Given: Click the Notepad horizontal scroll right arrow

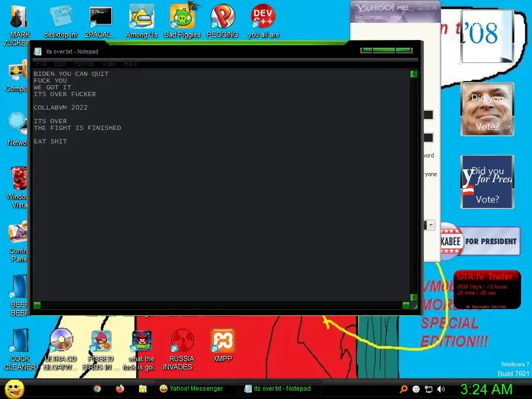Looking at the screenshot, I should click(x=406, y=305).
